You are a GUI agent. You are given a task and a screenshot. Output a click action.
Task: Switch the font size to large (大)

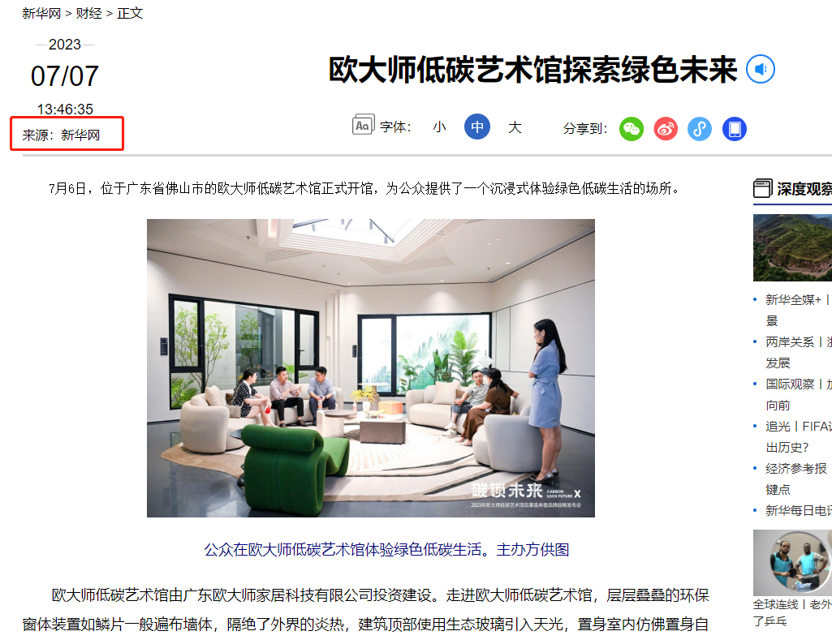515,127
